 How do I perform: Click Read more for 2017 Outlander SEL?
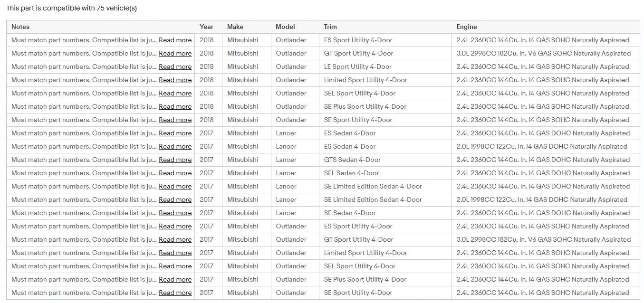tap(175, 266)
